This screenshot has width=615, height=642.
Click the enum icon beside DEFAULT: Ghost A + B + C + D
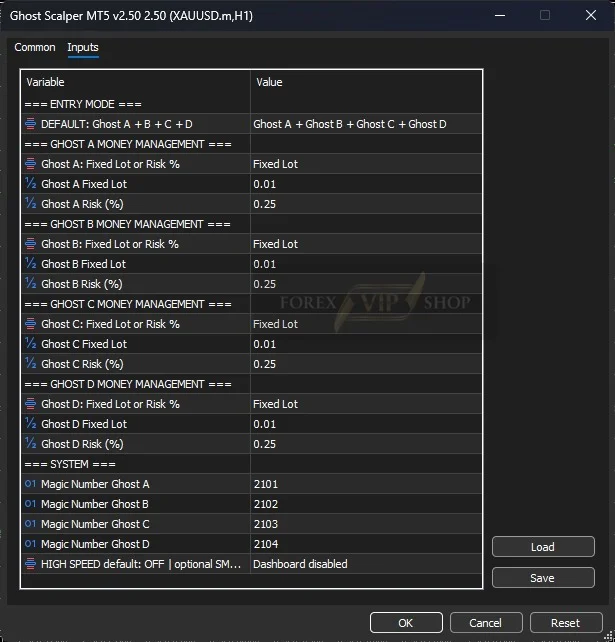pyautogui.click(x=30, y=124)
